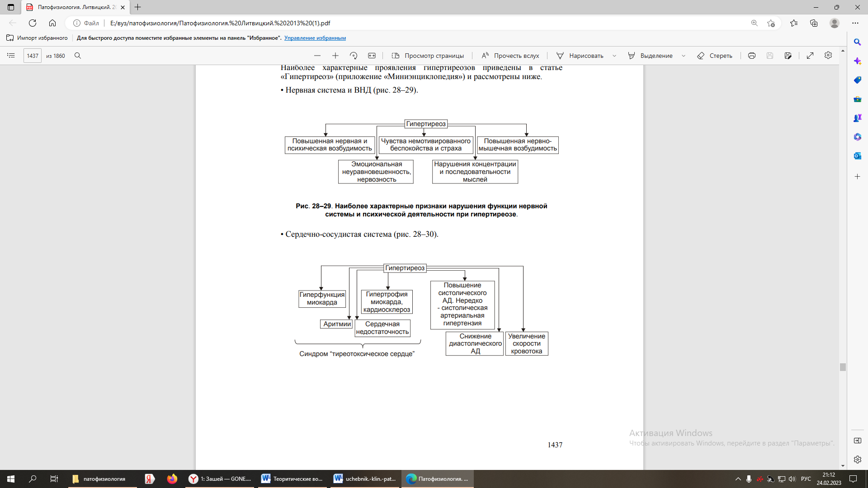Viewport: 868px width, 488px height.
Task: Expand the Выделение color options arrow
Action: point(684,56)
